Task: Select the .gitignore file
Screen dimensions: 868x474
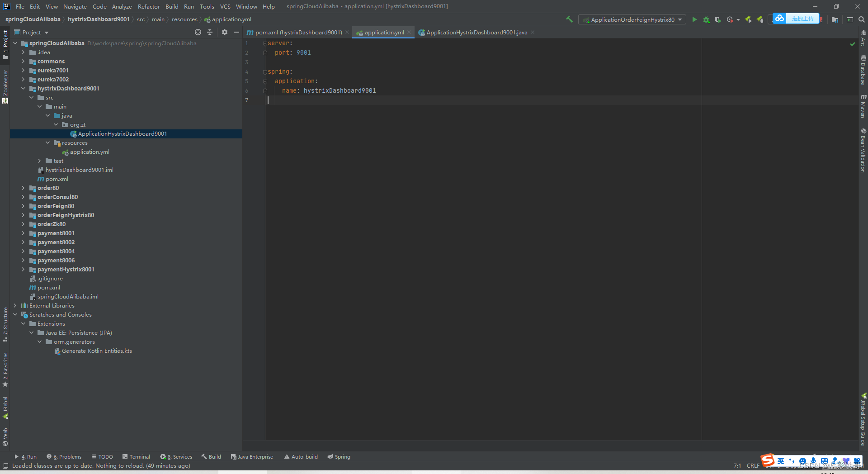Action: 50,279
